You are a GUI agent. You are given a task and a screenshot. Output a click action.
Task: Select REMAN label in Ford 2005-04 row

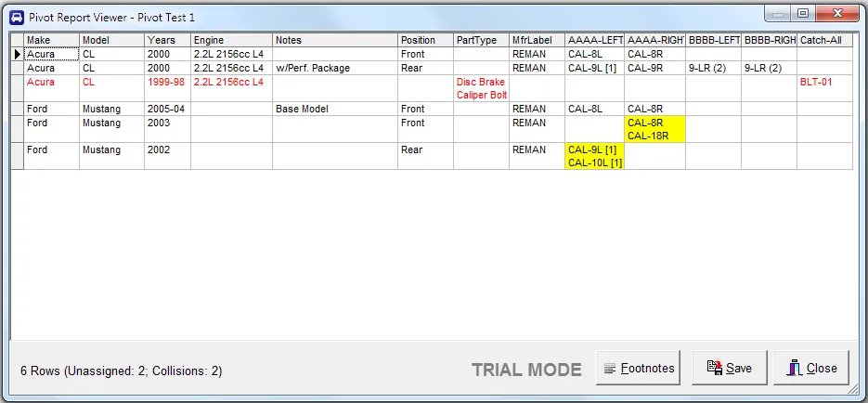[x=537, y=109]
